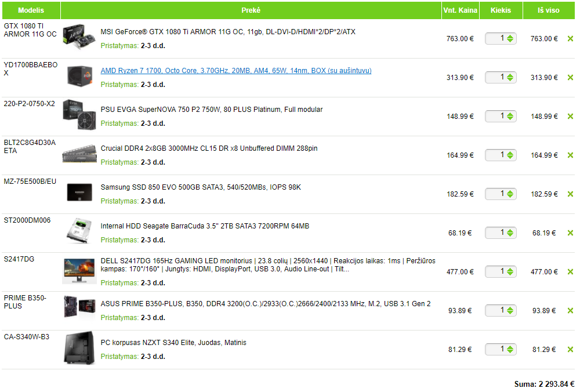Click the quantity stepper for AMD Ryzen 7 1700

coord(510,77)
